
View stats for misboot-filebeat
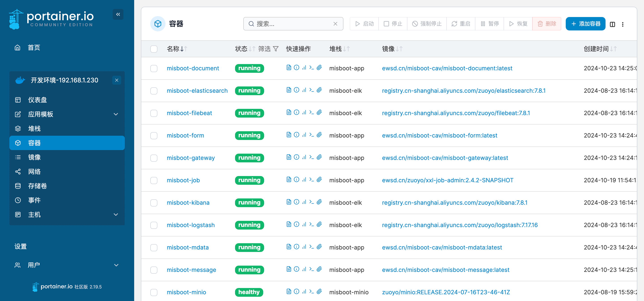click(304, 112)
